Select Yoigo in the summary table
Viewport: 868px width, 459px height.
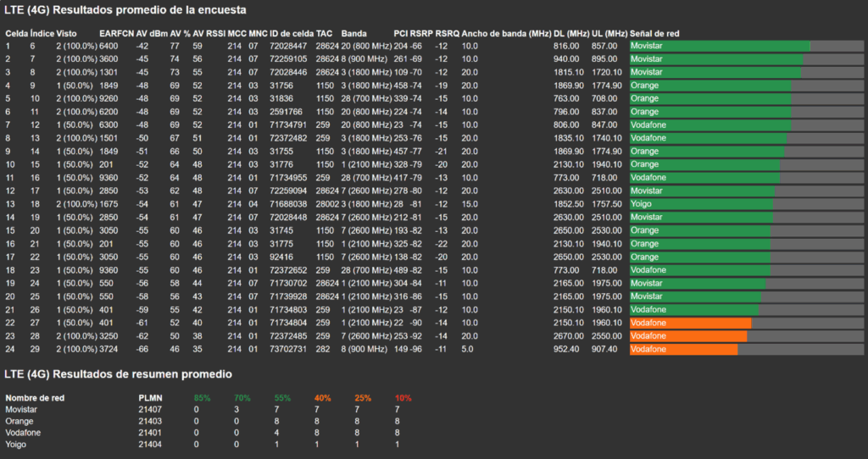(16, 444)
